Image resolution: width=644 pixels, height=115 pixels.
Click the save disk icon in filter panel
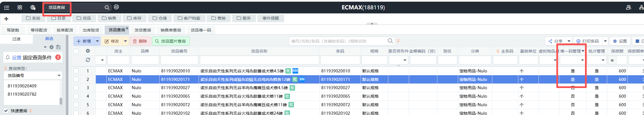pos(58,47)
